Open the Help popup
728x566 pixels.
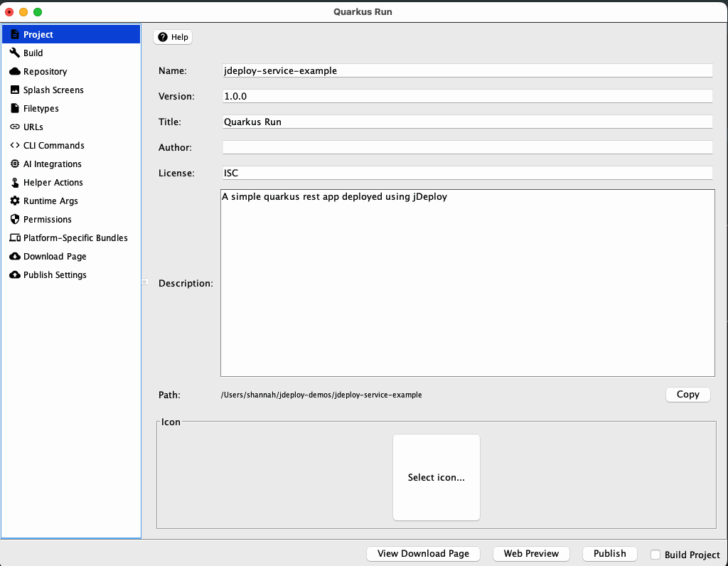click(x=172, y=36)
